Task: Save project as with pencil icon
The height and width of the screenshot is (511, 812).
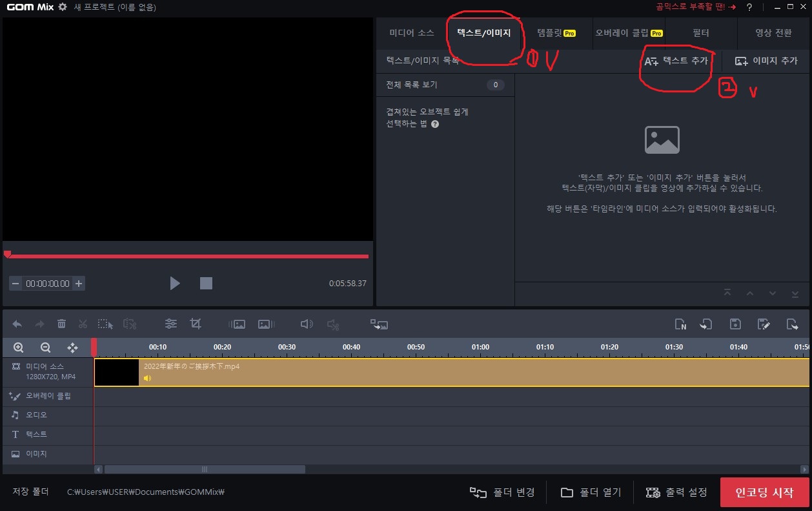Action: (764, 324)
